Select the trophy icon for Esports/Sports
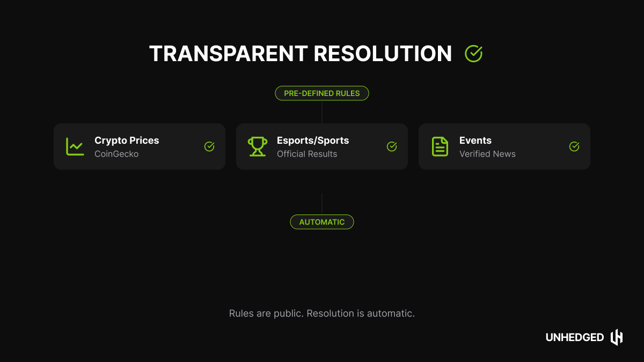The height and width of the screenshot is (362, 644). 257,146
